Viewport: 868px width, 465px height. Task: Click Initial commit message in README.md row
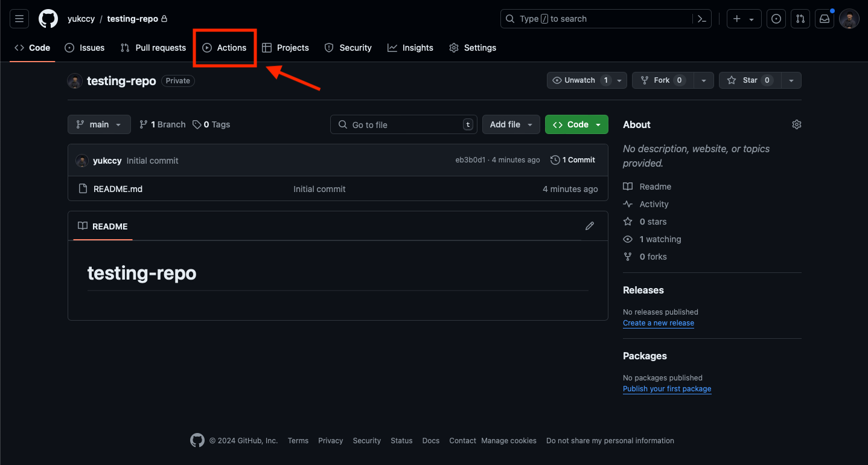point(319,189)
